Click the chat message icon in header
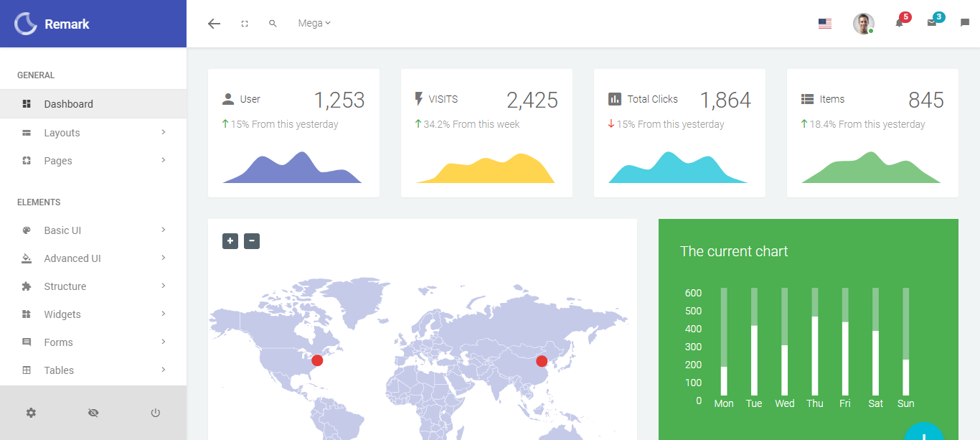Viewport: 980px width, 440px height. tap(965, 23)
